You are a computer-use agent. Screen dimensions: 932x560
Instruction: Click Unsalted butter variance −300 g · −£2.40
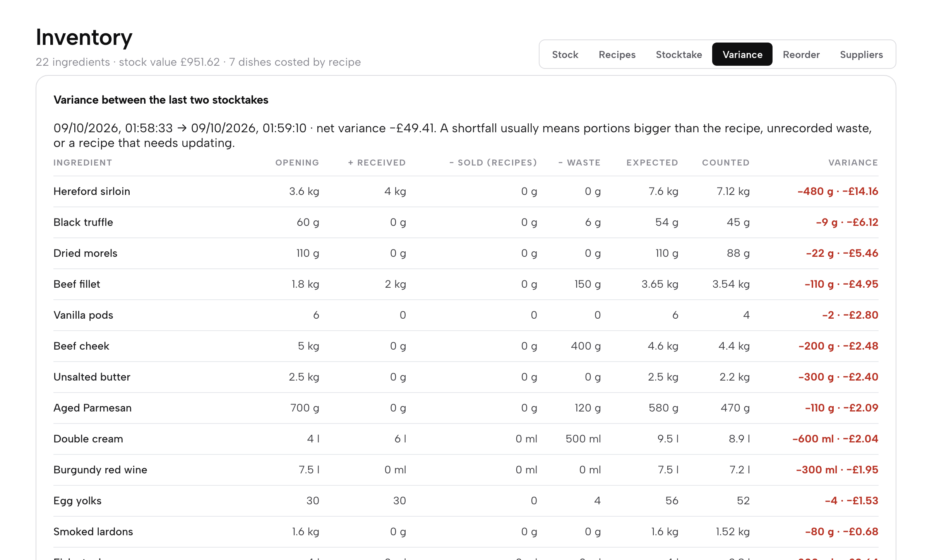(838, 377)
